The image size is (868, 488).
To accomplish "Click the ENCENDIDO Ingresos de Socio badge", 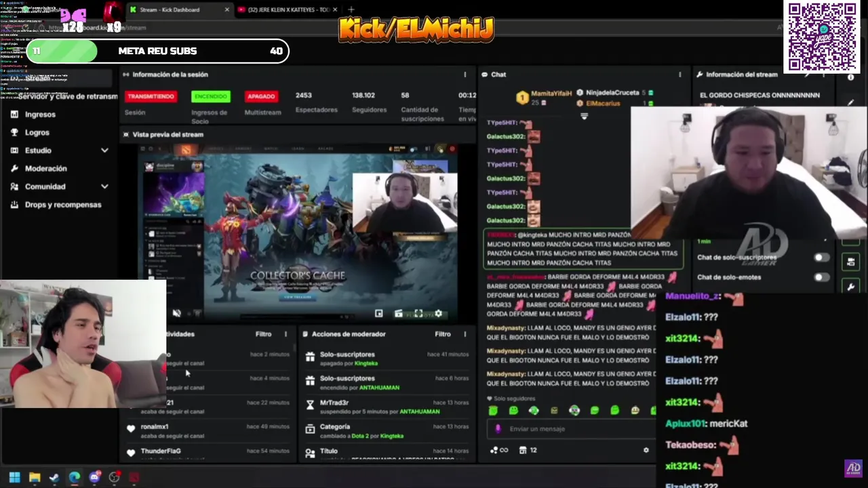I will (x=210, y=96).
